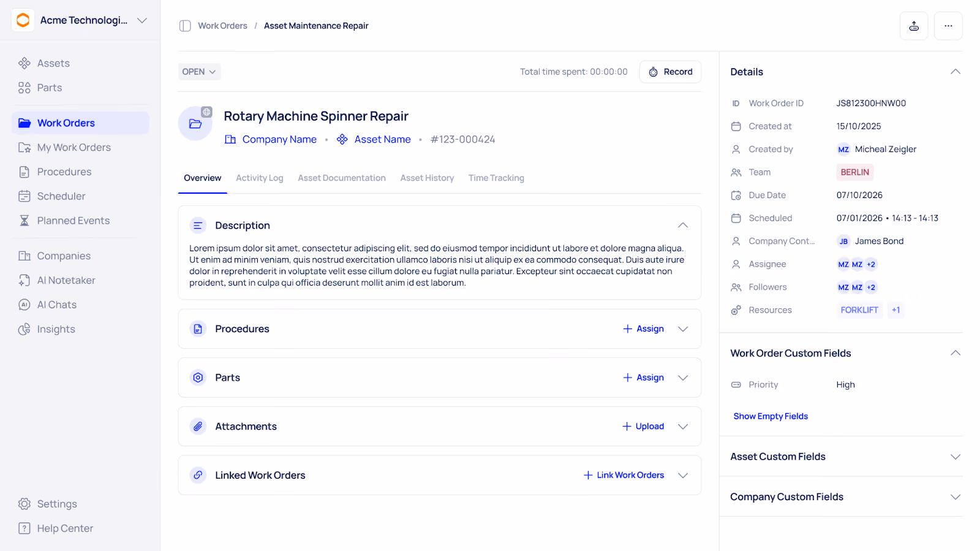980x551 pixels.
Task: Click the Acme Technologies logo icon
Action: (23, 20)
